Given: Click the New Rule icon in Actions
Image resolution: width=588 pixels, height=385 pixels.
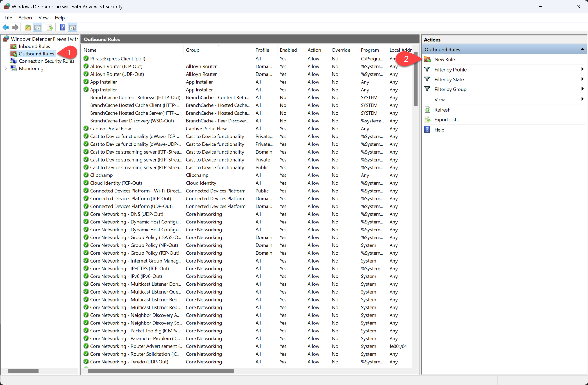Looking at the screenshot, I should coord(427,59).
